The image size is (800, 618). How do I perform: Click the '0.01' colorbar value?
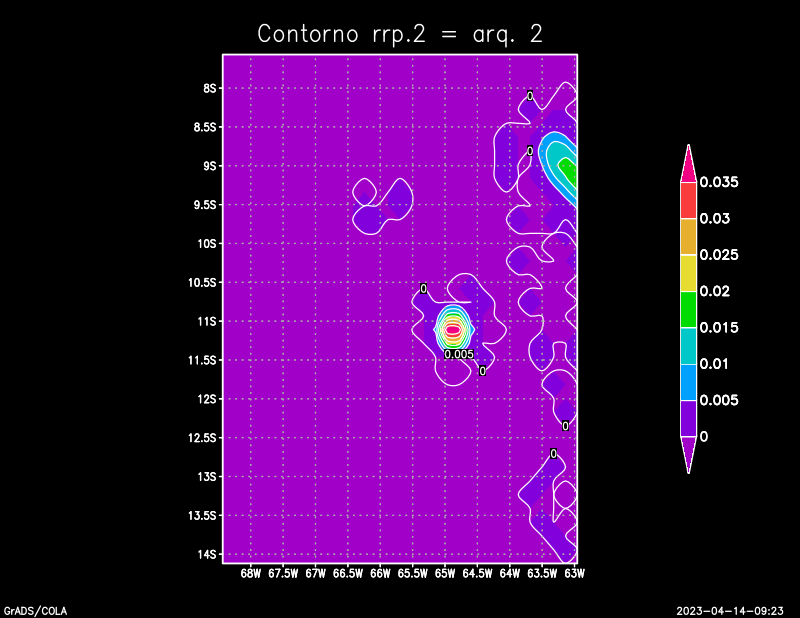click(x=714, y=364)
